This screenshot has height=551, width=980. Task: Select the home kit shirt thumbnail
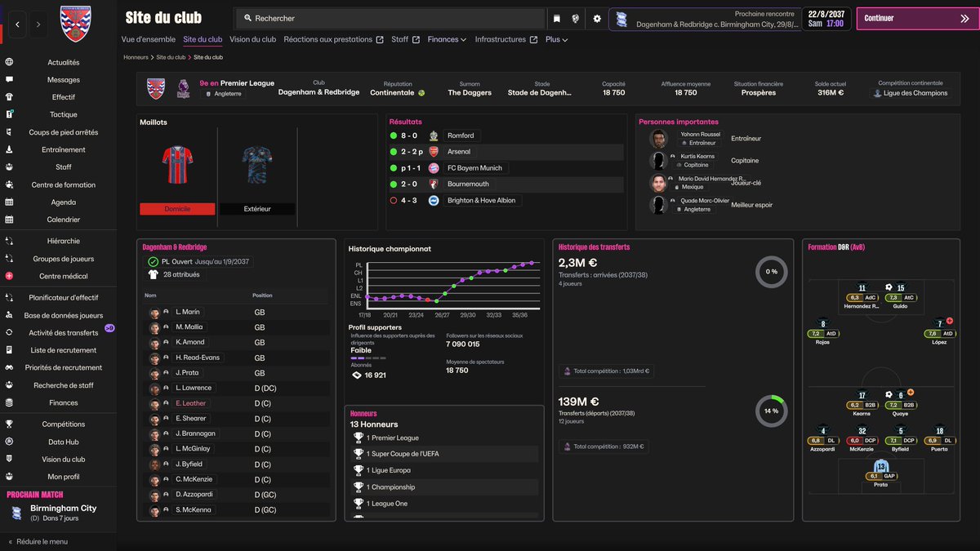[177, 165]
